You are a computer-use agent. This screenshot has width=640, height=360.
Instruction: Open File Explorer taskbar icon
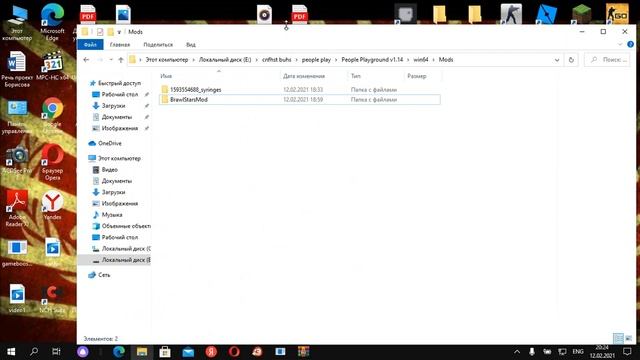[x=142, y=351]
